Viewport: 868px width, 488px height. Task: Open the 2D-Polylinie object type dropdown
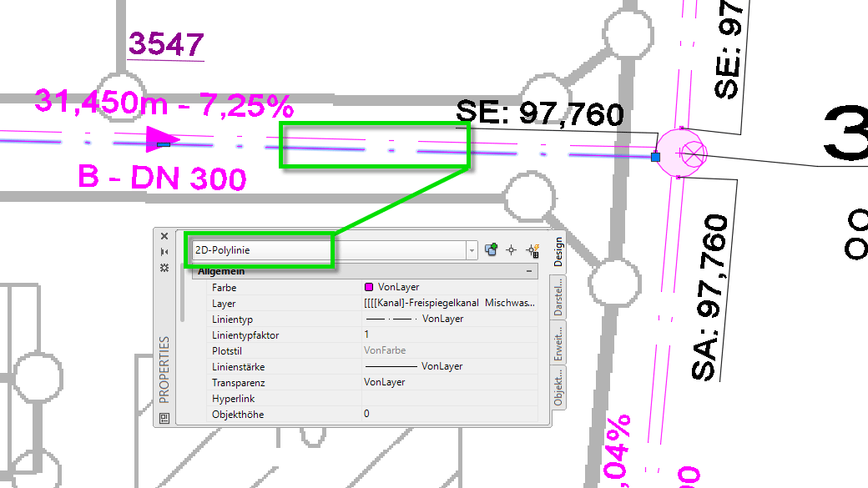(x=472, y=250)
